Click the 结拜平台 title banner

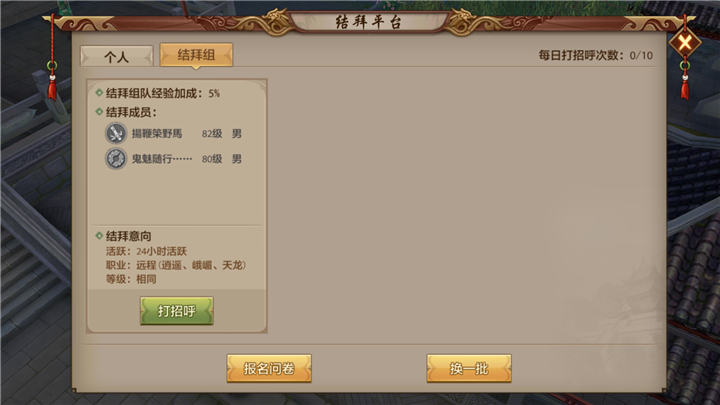[369, 22]
